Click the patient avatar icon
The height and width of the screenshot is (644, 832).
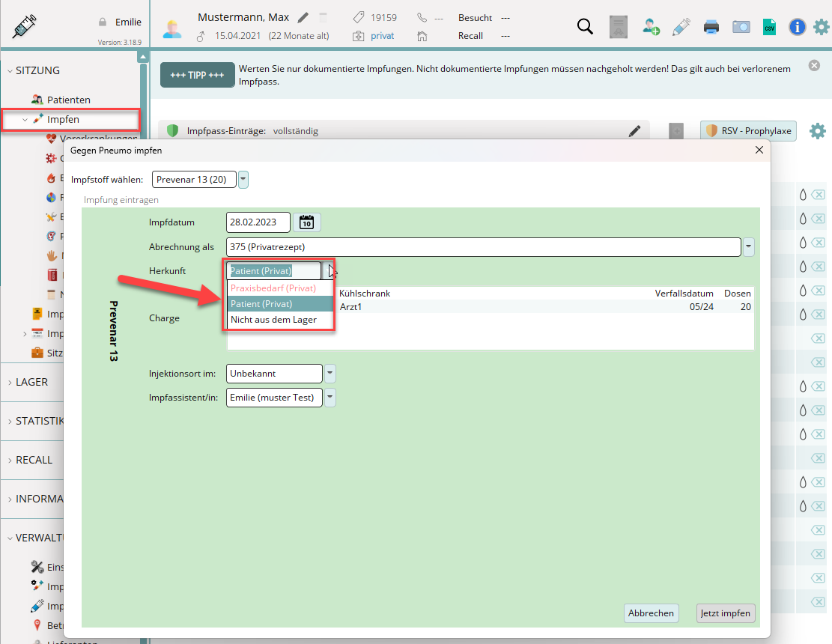pyautogui.click(x=172, y=28)
